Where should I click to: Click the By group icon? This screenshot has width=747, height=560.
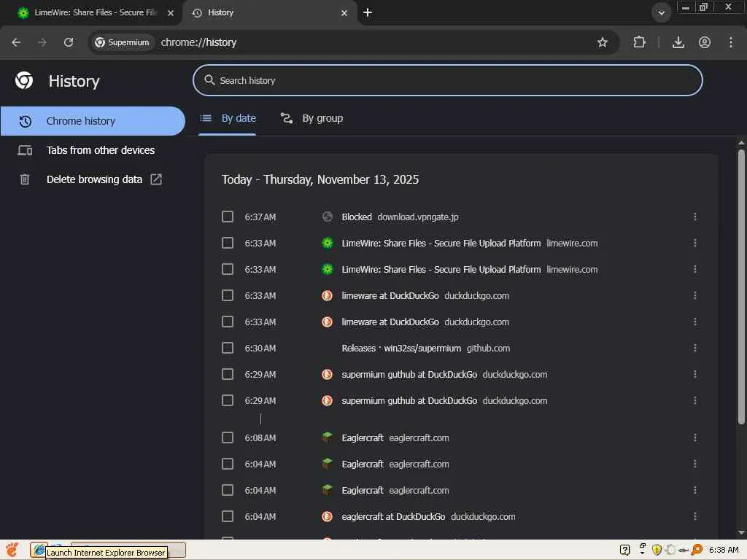point(286,118)
